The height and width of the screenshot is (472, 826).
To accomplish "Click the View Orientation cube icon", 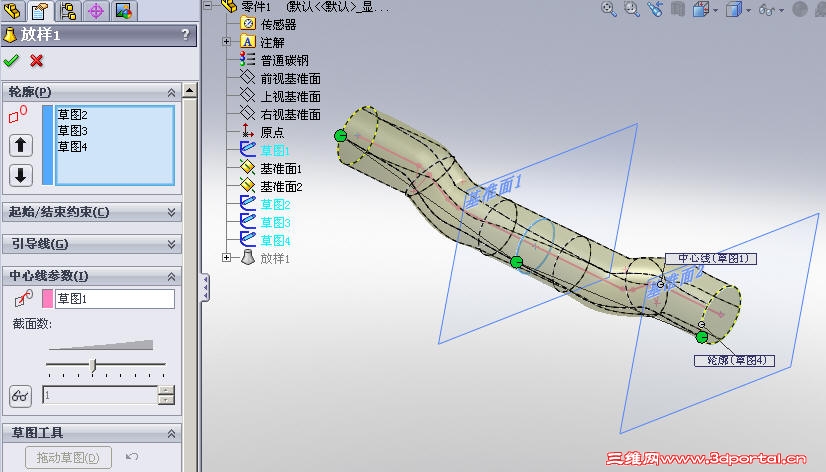I will [x=701, y=9].
